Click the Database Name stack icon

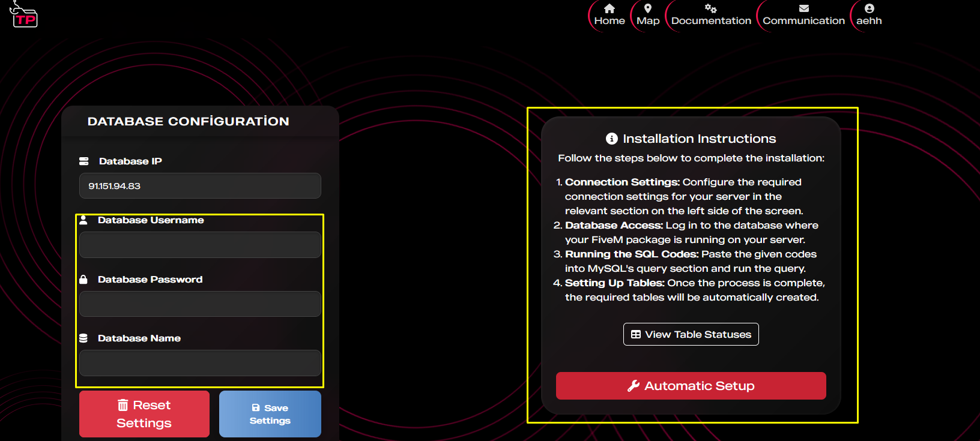(83, 338)
